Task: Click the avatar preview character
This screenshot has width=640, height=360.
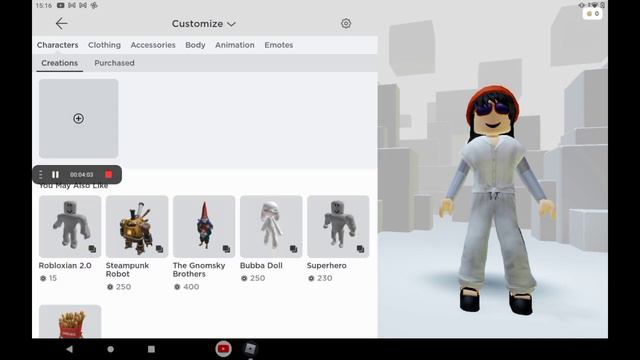Action: click(x=496, y=200)
